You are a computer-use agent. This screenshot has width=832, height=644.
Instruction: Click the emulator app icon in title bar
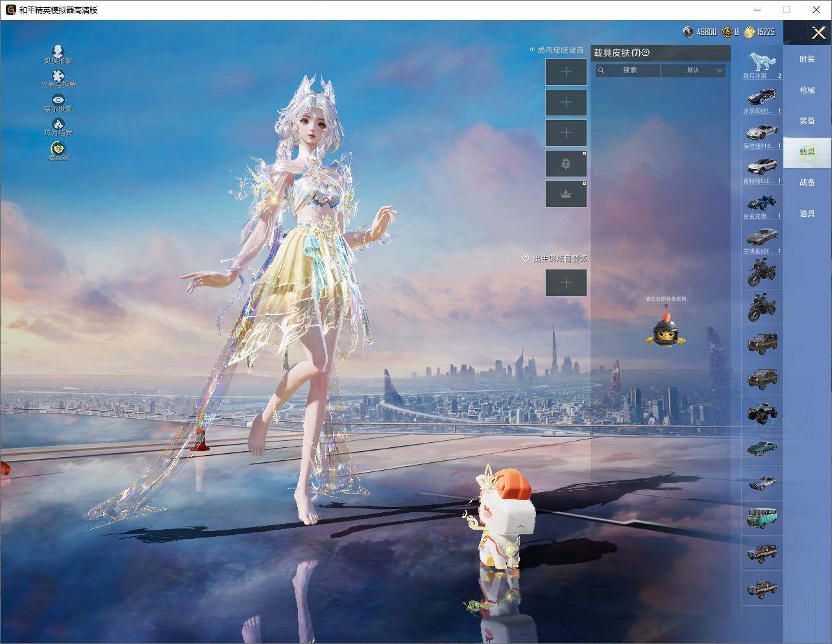click(x=10, y=10)
